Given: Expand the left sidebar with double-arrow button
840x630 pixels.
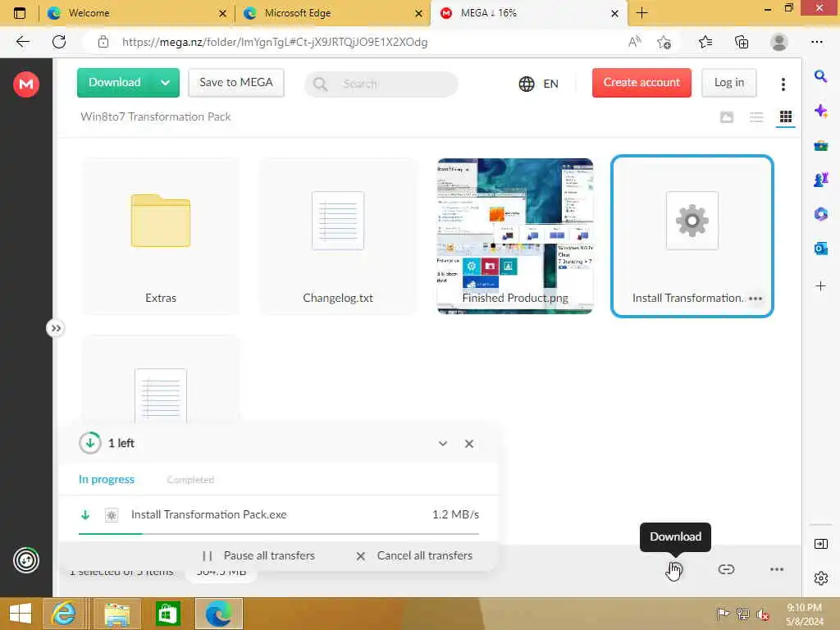Looking at the screenshot, I should point(55,328).
